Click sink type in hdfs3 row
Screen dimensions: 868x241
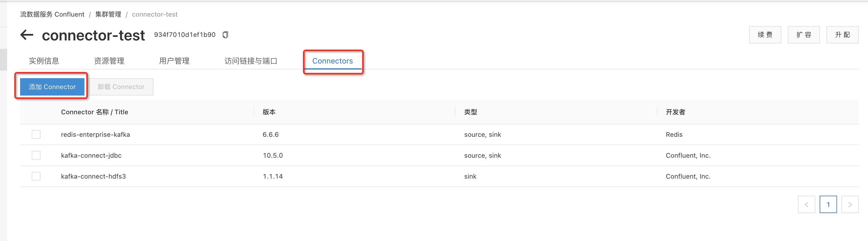tap(470, 176)
